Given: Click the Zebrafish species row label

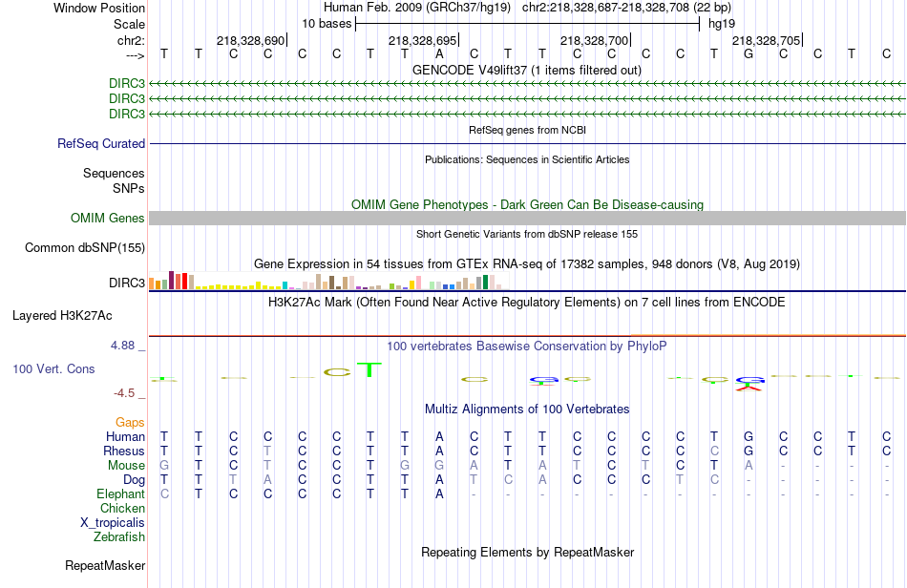Looking at the screenshot, I should pyautogui.click(x=119, y=537).
